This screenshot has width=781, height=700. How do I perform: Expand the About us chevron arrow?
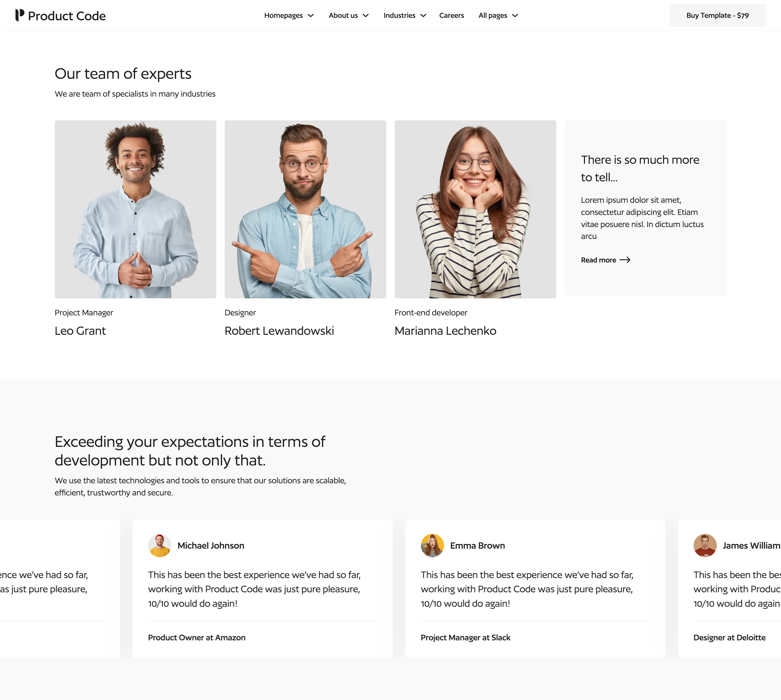click(x=366, y=15)
